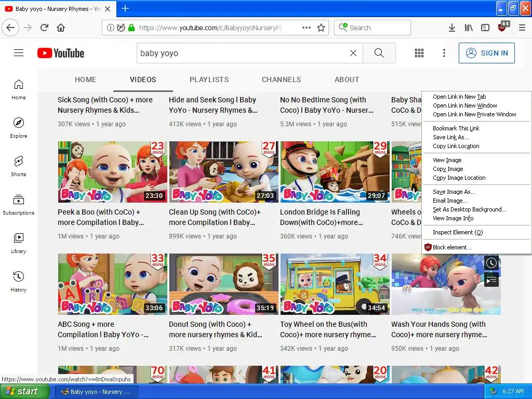Open Clean Up Song video title
532x399 pixels.
215,217
